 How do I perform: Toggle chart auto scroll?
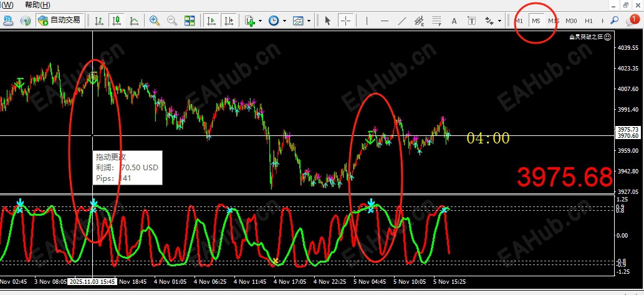tap(211, 21)
